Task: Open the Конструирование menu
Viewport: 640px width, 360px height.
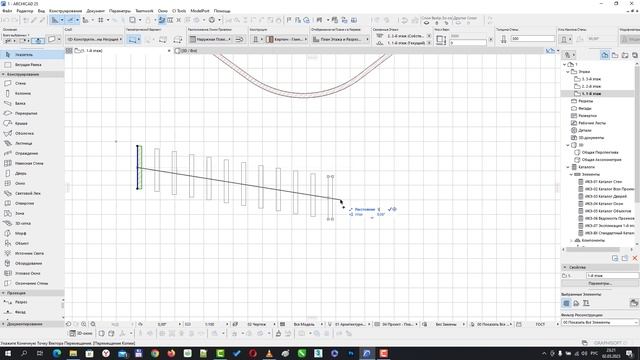Action: click(66, 11)
